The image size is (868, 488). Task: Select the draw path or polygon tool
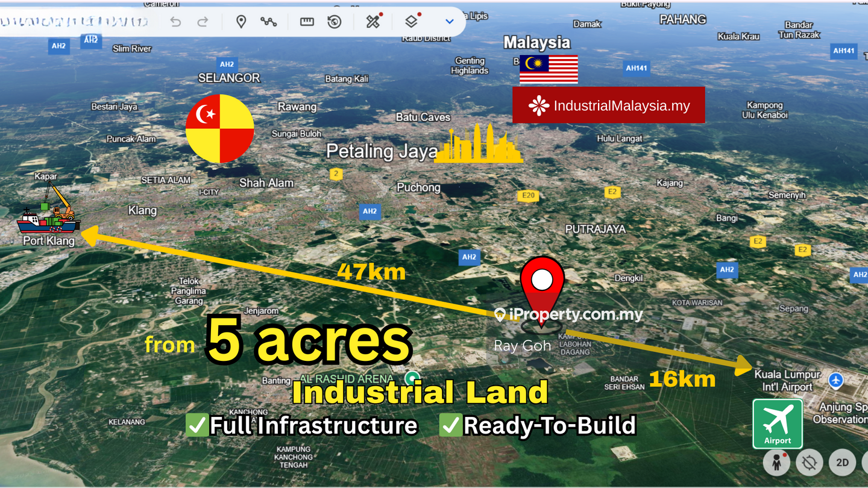[x=268, y=22]
